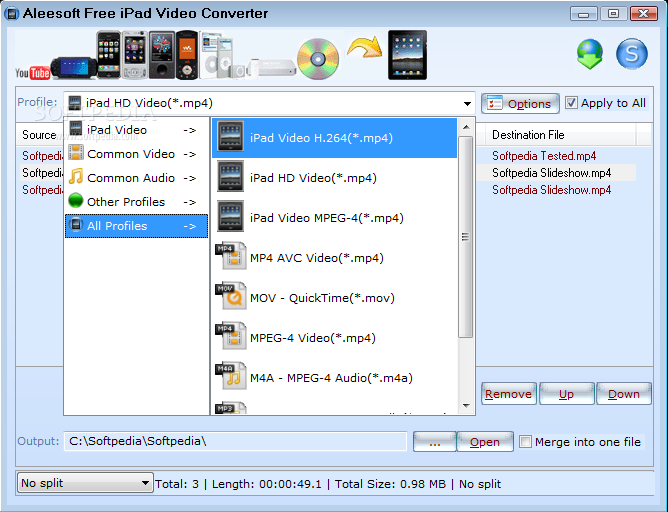
Task: Click the Output path field
Action: [x=235, y=441]
